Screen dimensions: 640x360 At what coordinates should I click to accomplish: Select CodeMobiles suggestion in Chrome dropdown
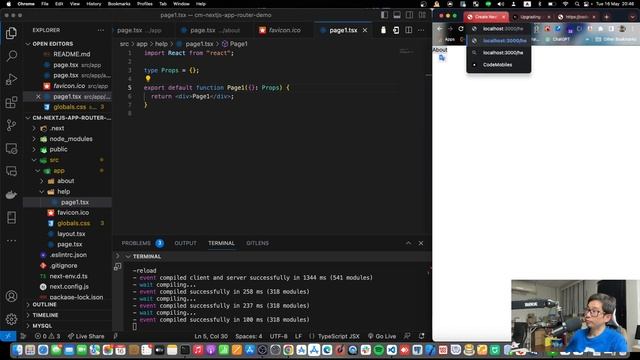[498, 64]
